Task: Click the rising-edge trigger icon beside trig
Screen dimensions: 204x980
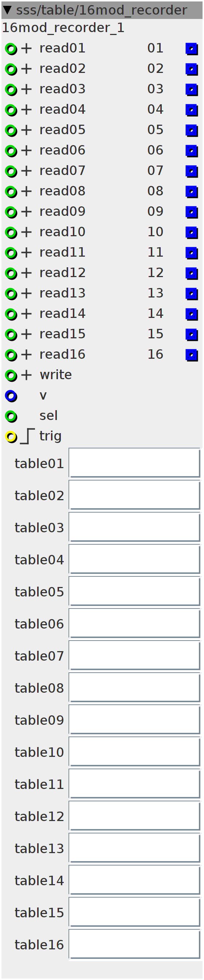Action: click(x=27, y=436)
